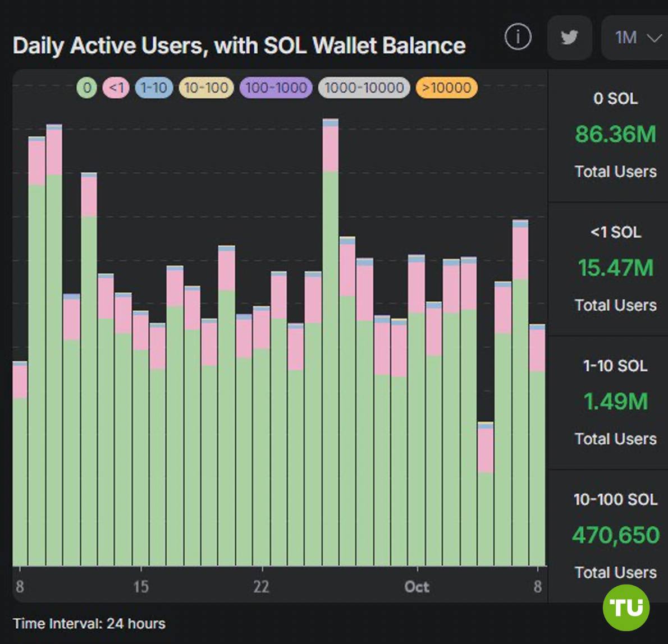Click the 15 date axis tick
668x644 pixels.
coord(141,587)
